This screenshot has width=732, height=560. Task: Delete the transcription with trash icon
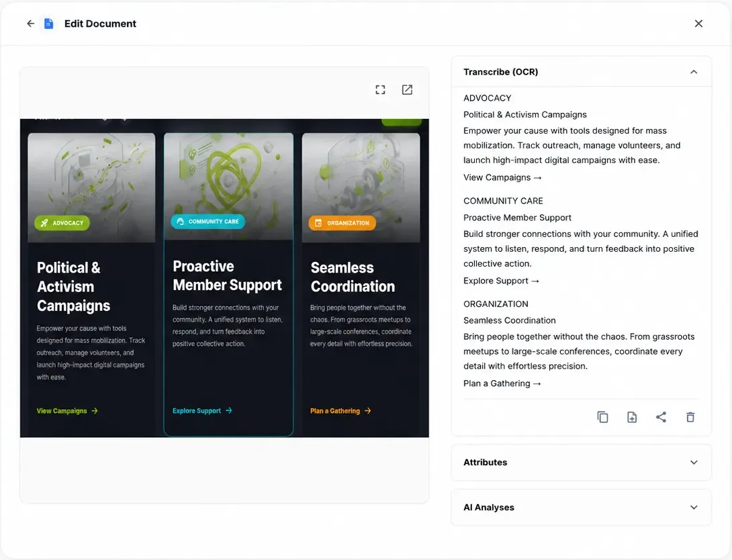(x=690, y=417)
